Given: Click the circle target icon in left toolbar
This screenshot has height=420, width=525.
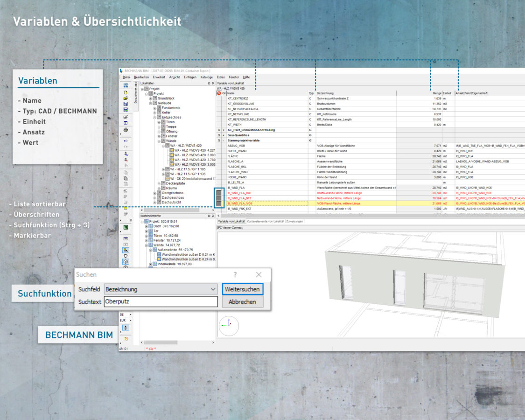Looking at the screenshot, I should pos(126,256).
